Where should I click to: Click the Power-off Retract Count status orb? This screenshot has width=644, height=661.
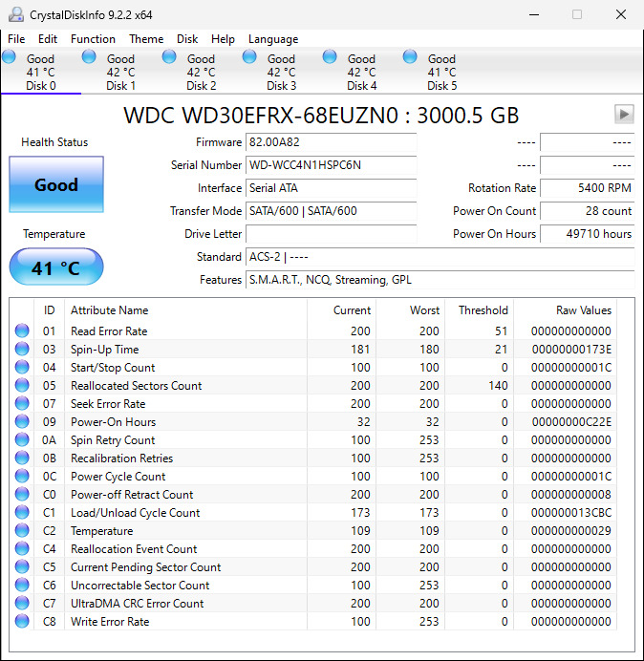tap(22, 494)
